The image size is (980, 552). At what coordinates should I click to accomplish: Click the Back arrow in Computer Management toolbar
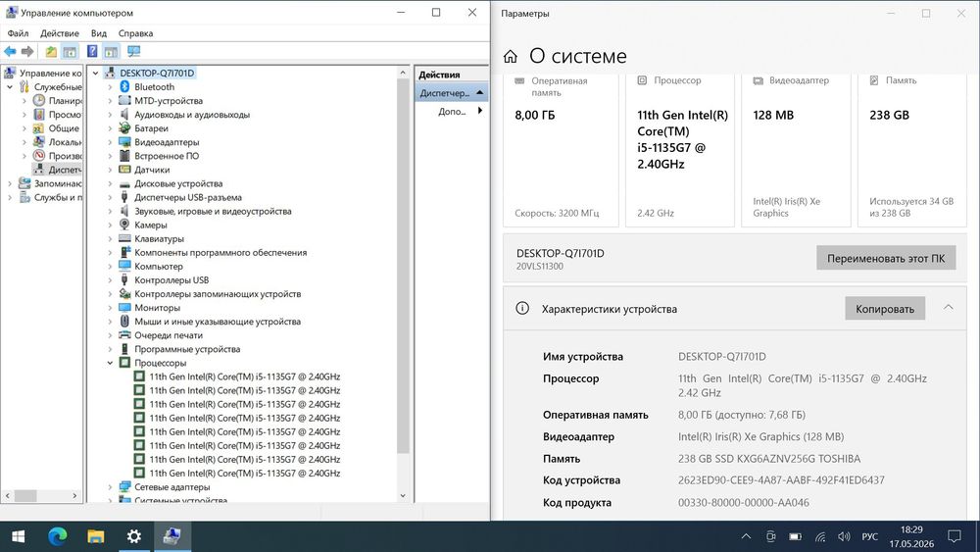click(x=10, y=51)
